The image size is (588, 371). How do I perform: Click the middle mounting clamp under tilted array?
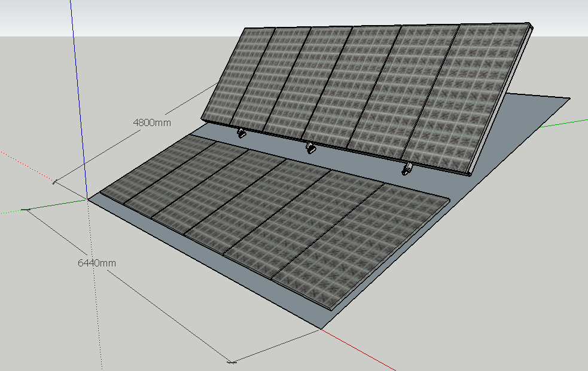tap(310, 147)
